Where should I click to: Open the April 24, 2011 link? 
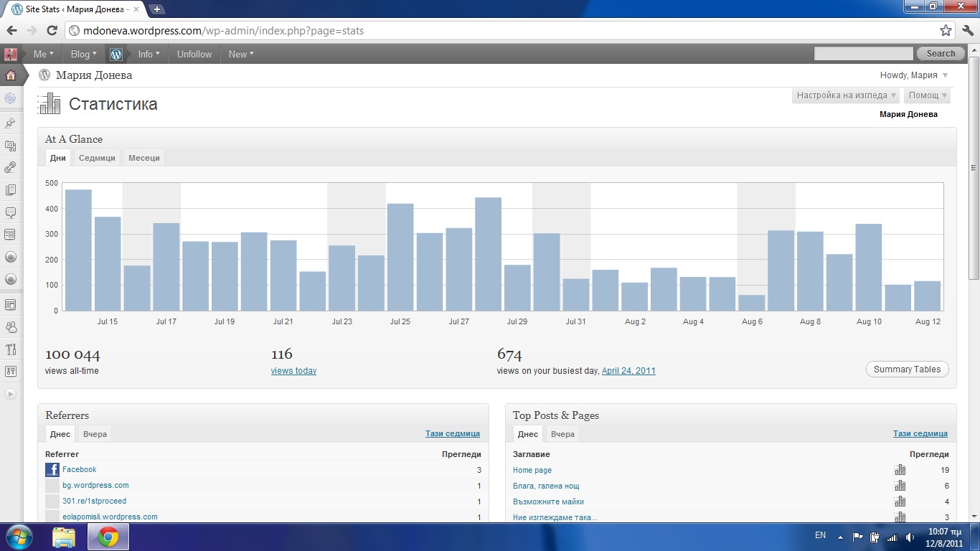point(628,371)
